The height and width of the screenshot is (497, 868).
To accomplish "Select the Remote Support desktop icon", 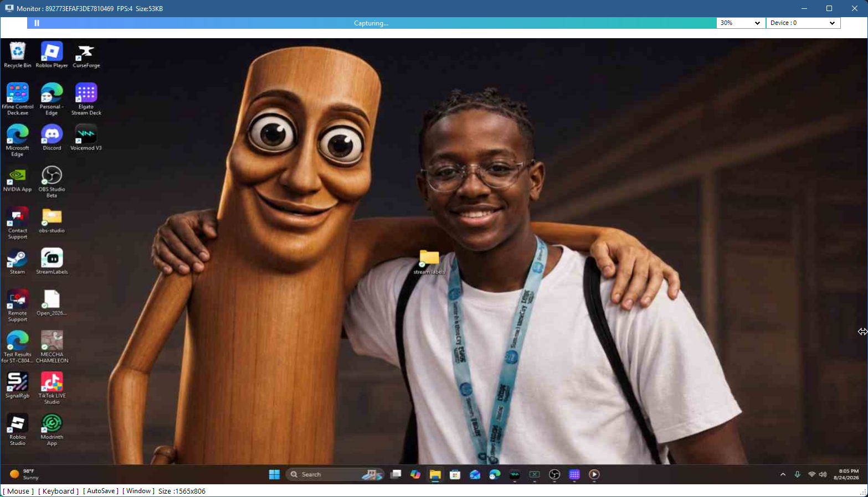I will click(18, 305).
